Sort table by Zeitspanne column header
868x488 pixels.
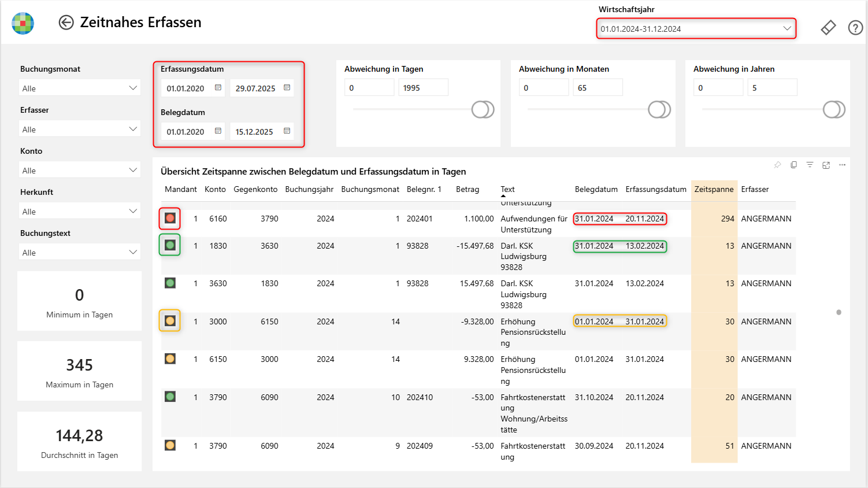coord(714,189)
